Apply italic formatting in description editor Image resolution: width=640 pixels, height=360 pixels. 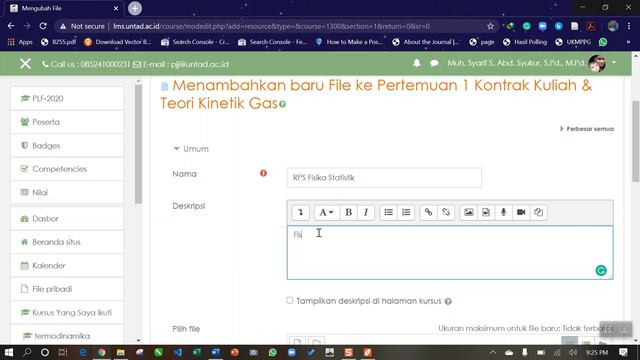click(x=366, y=212)
